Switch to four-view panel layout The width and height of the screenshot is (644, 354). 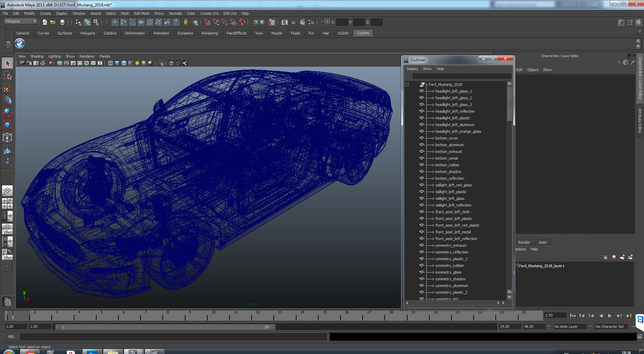click(7, 203)
